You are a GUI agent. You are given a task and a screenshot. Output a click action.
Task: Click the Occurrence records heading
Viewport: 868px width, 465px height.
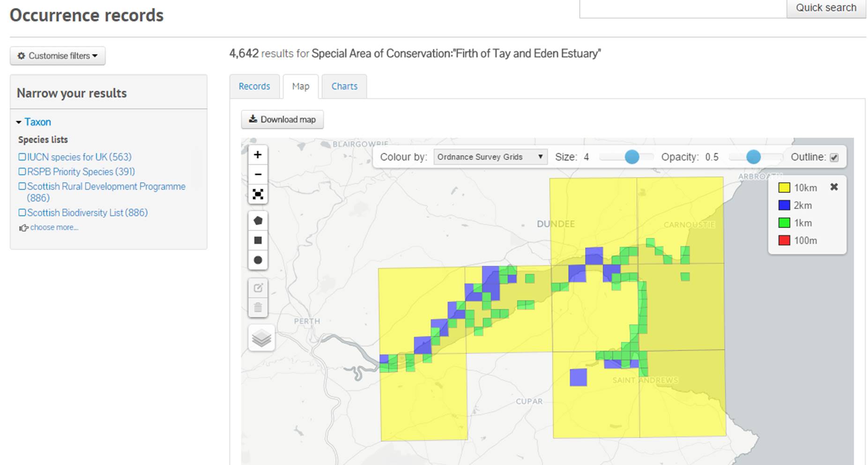click(87, 15)
